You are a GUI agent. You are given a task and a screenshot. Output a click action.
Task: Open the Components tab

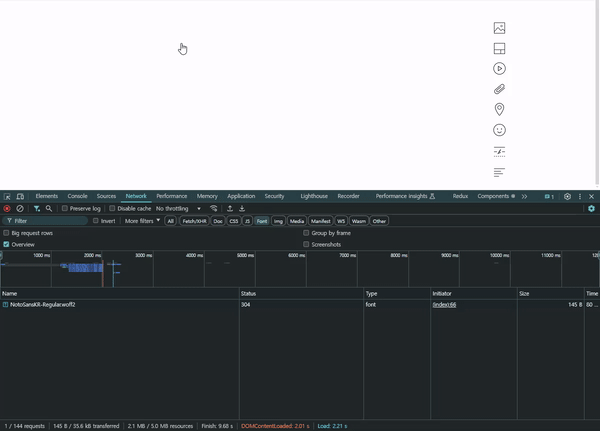[x=496, y=196]
